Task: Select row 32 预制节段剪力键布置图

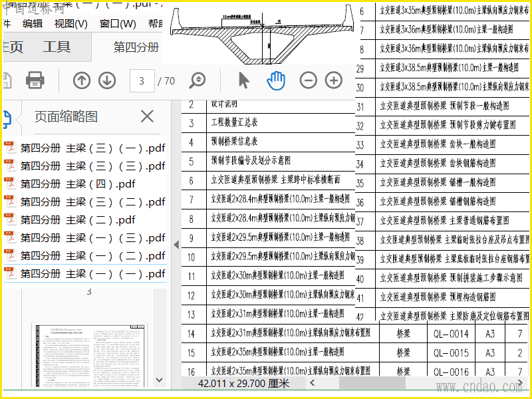Action: (x=442, y=126)
